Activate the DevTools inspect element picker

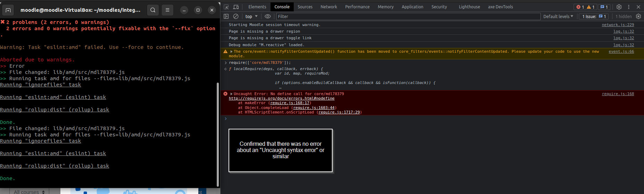[226, 7]
